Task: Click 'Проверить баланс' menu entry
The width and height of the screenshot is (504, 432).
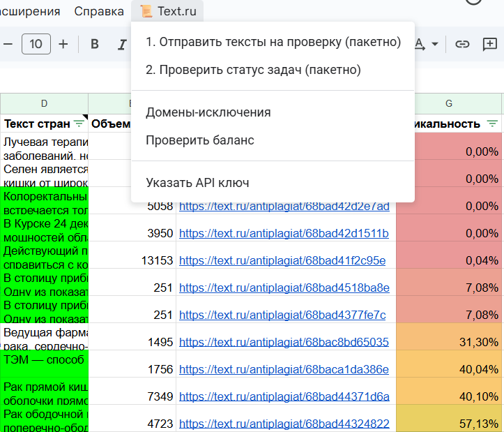Action: [273, 140]
